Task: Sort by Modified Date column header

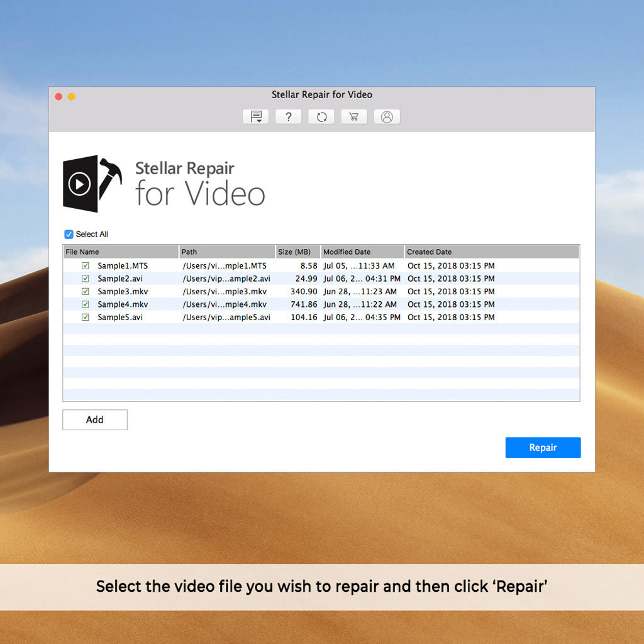Action: tap(362, 252)
